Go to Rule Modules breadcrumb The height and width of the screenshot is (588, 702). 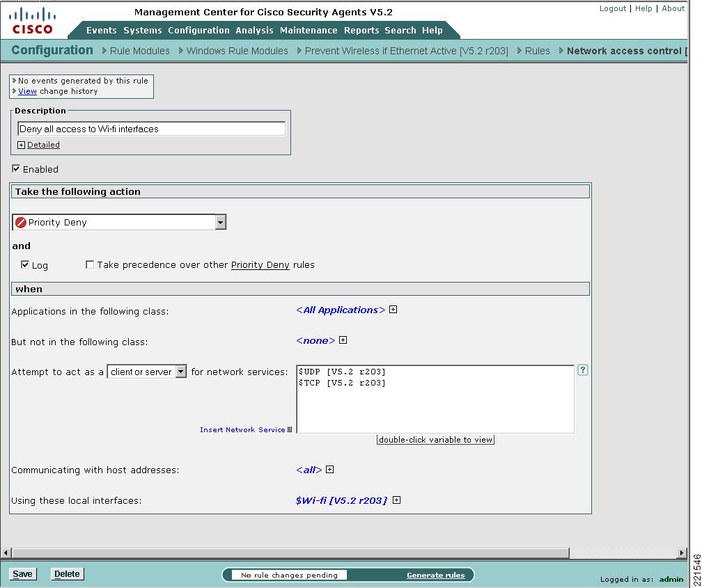click(x=140, y=51)
